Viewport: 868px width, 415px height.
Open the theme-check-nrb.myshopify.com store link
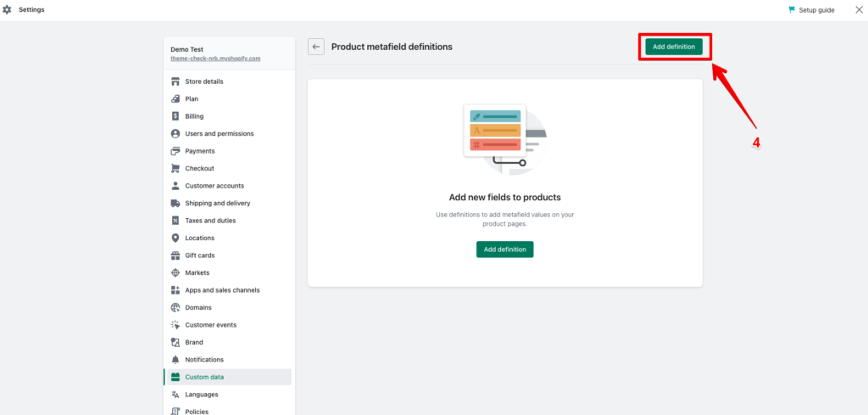pos(215,59)
